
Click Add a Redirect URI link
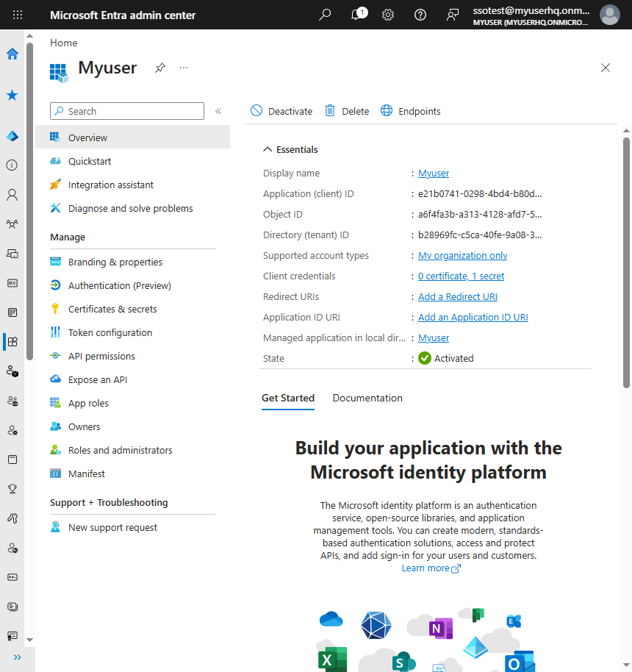[x=458, y=296]
